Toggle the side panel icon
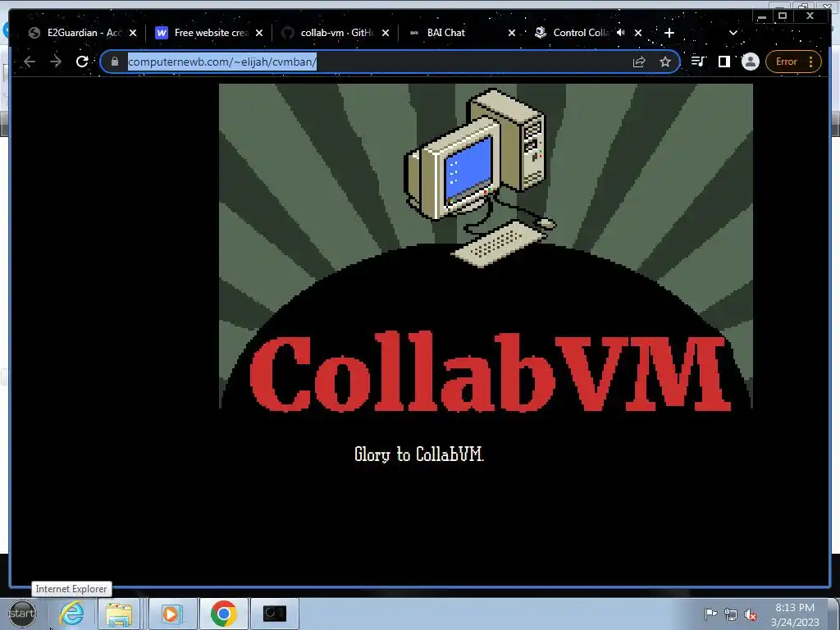This screenshot has height=630, width=840. (724, 62)
